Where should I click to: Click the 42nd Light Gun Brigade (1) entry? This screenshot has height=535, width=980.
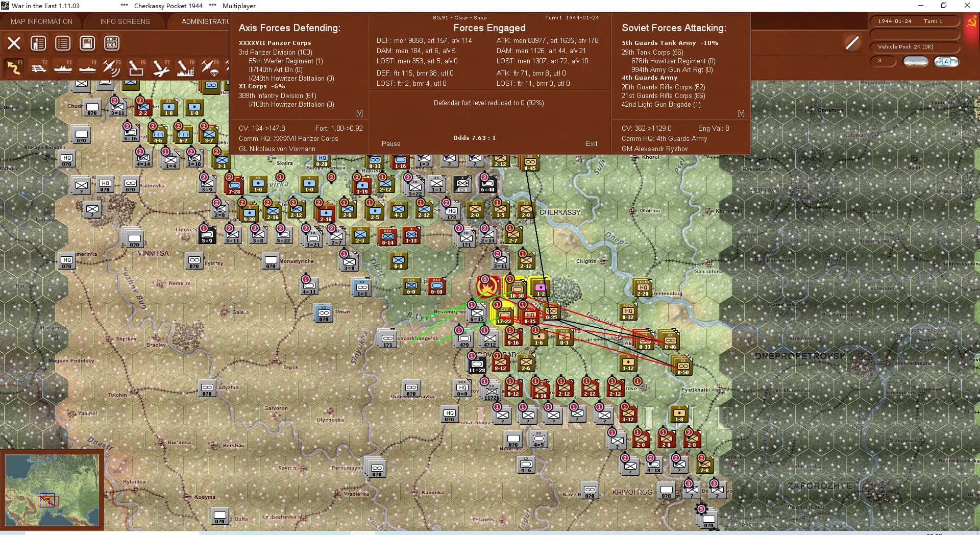(661, 104)
